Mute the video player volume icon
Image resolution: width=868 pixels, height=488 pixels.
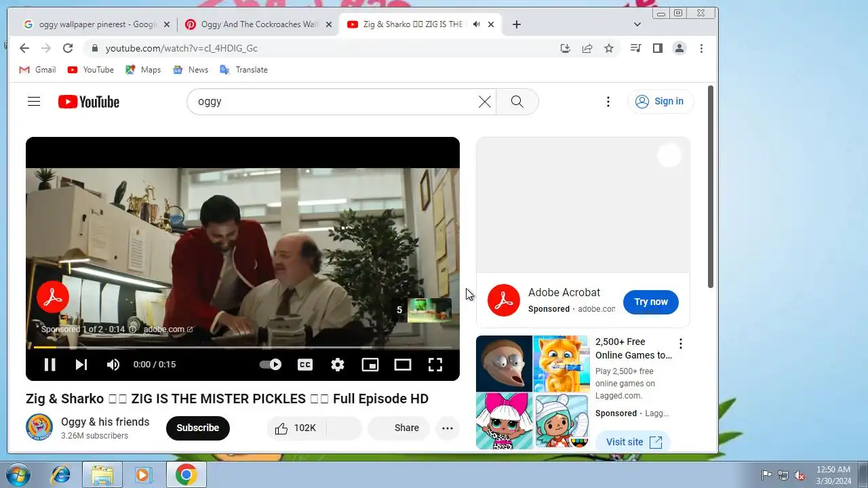(x=113, y=365)
